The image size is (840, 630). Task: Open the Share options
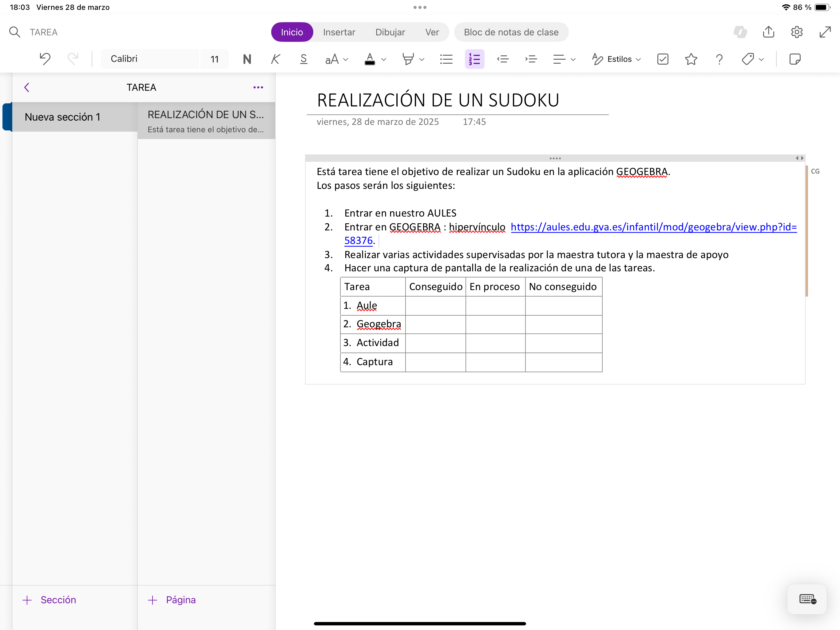[x=769, y=32]
